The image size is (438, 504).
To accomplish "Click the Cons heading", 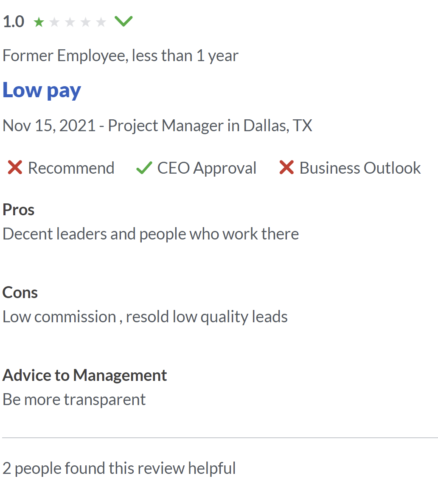I will [x=20, y=293].
